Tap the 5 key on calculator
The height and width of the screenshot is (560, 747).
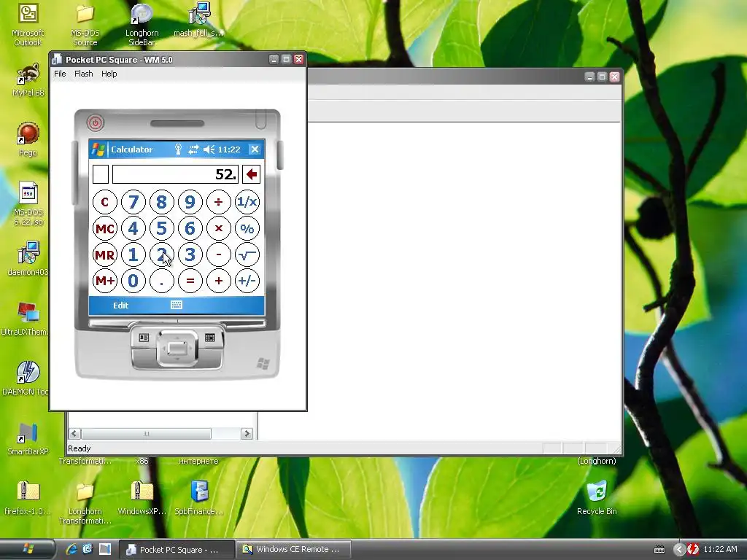click(161, 228)
